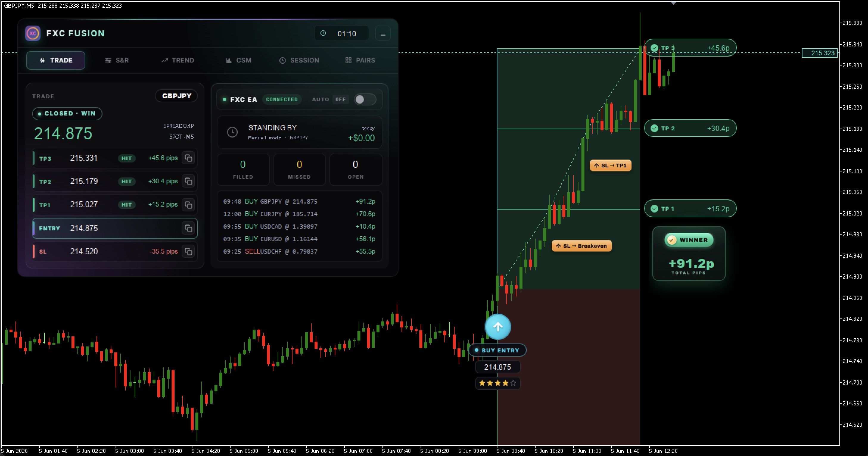The width and height of the screenshot is (868, 456).
Task: Click the BUY ENTRY chart label
Action: pos(497,350)
